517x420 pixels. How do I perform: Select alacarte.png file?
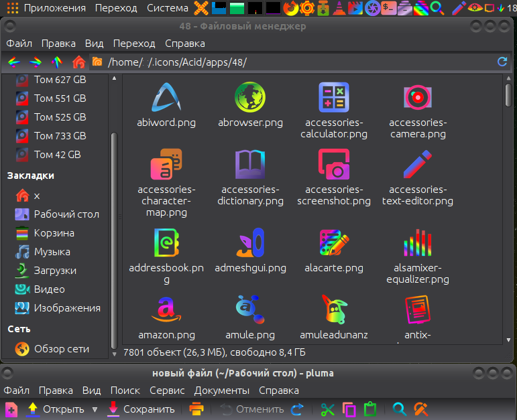coord(334,251)
